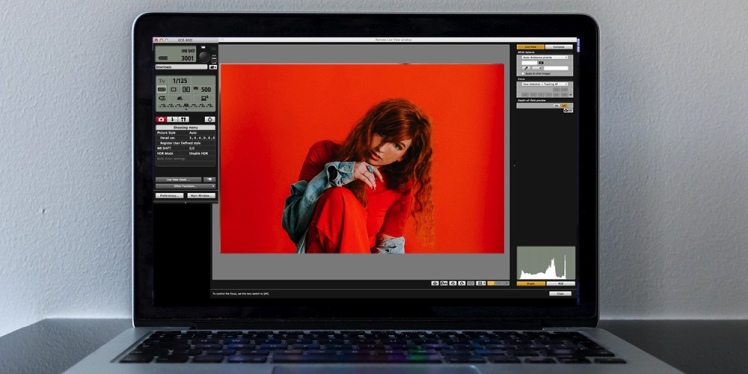This screenshot has width=748, height=374.
Task: Click the RGB histogram button
Action: coord(561,283)
